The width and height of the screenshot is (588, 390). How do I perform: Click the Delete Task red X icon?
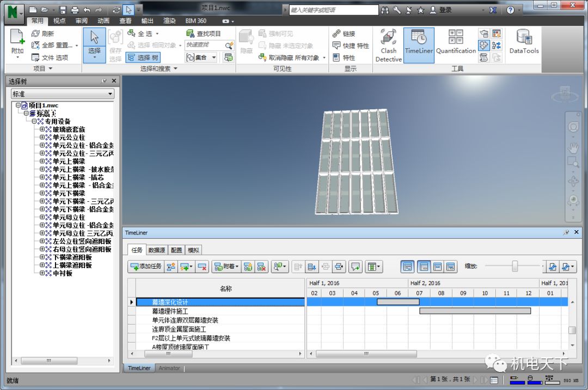point(202,267)
